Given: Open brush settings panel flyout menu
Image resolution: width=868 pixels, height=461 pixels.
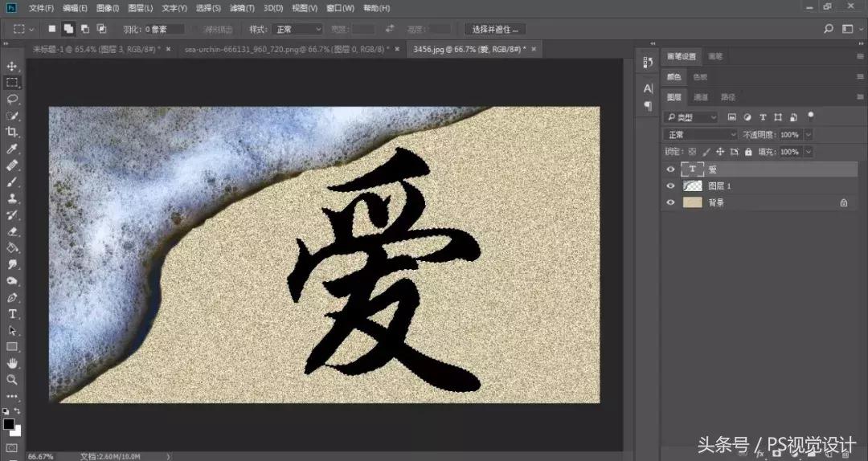Looking at the screenshot, I should (x=860, y=56).
